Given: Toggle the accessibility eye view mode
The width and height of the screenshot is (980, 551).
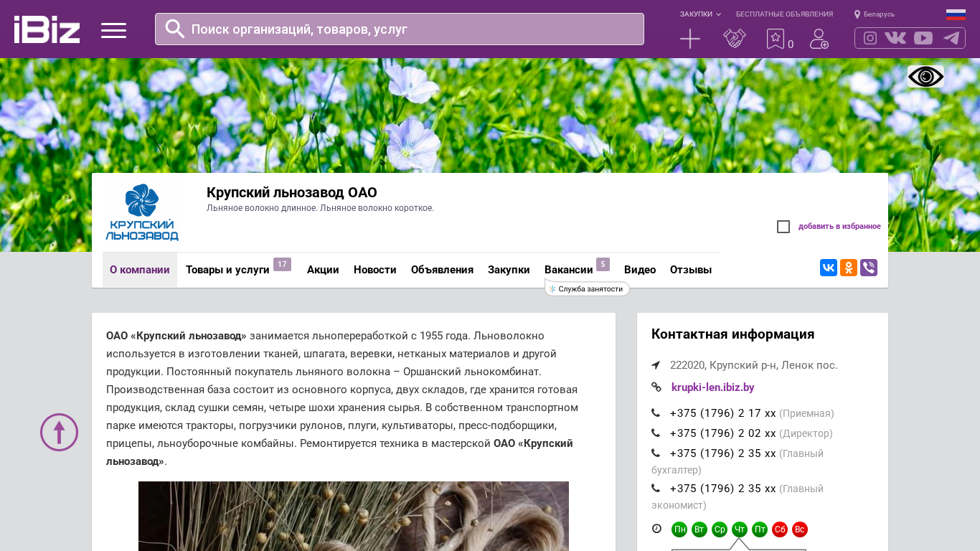Looking at the screenshot, I should click(x=925, y=77).
